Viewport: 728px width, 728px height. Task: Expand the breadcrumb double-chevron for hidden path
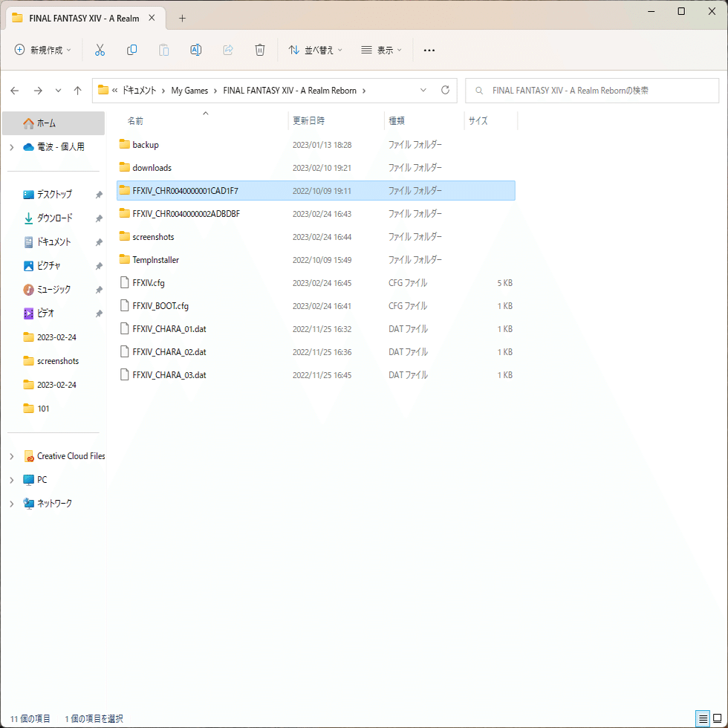click(114, 91)
